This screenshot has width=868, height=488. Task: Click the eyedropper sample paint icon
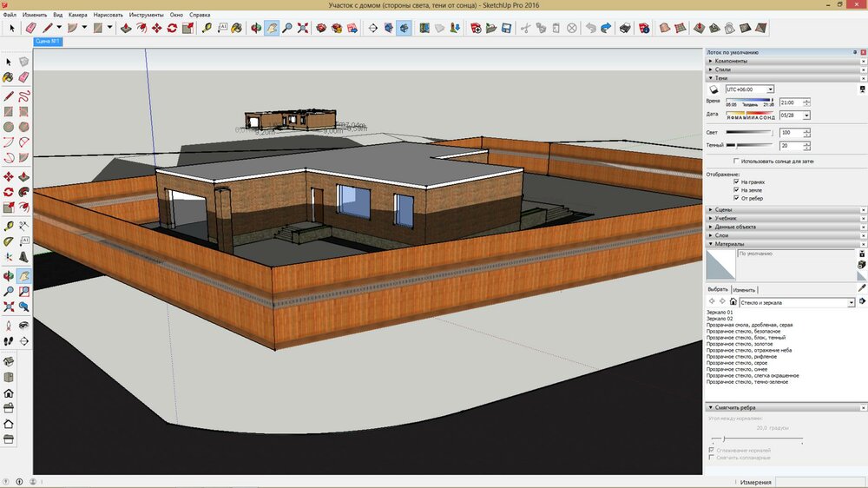coord(862,287)
